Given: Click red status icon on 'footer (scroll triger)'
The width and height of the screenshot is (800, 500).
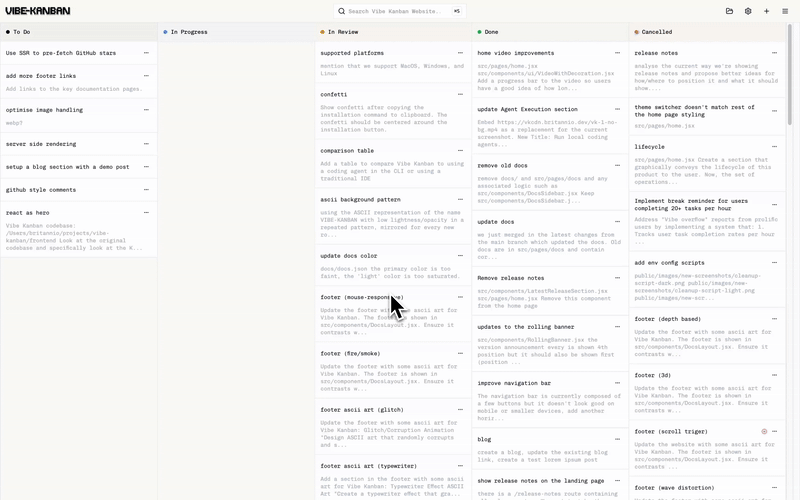Looking at the screenshot, I should tap(764, 432).
